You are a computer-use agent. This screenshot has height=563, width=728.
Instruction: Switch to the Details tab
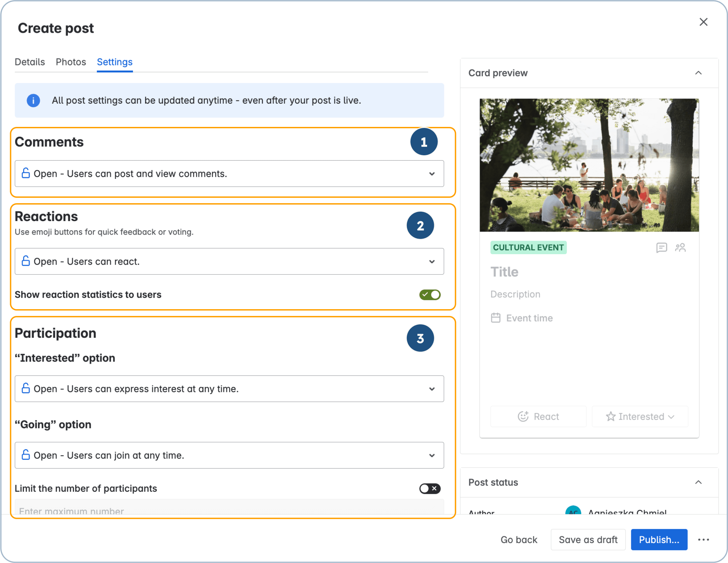click(30, 62)
